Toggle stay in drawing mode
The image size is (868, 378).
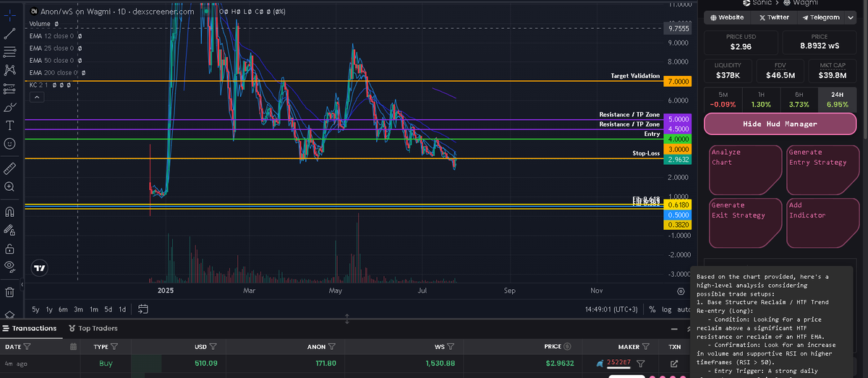coord(10,230)
